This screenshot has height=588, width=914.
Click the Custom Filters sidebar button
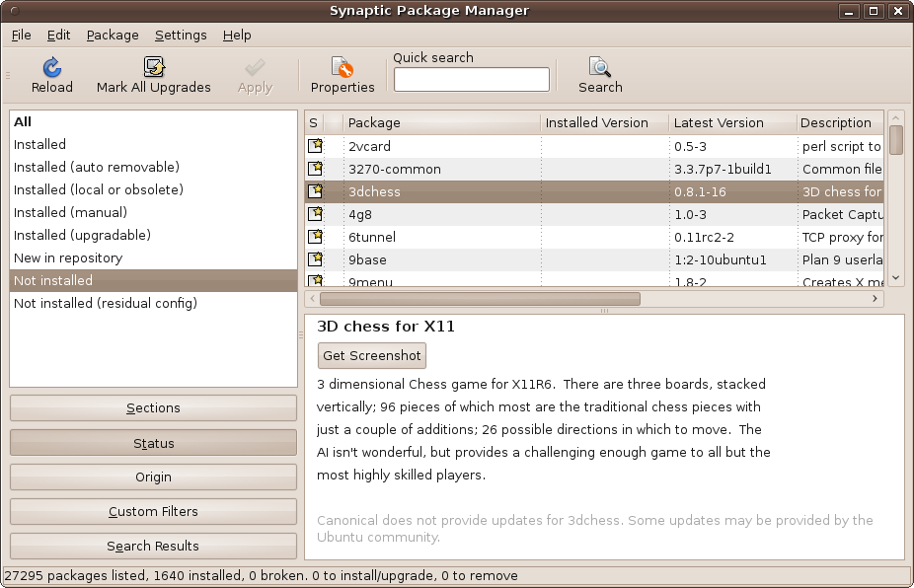(153, 511)
